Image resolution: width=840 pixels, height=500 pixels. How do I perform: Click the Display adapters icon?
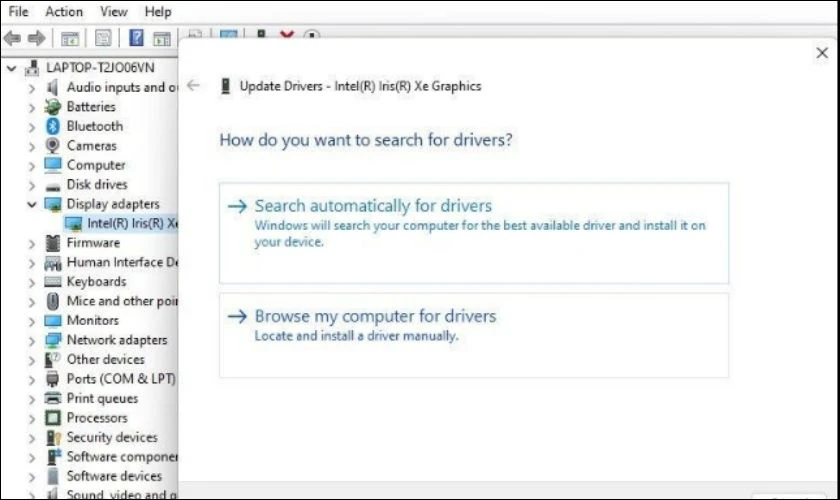52,204
